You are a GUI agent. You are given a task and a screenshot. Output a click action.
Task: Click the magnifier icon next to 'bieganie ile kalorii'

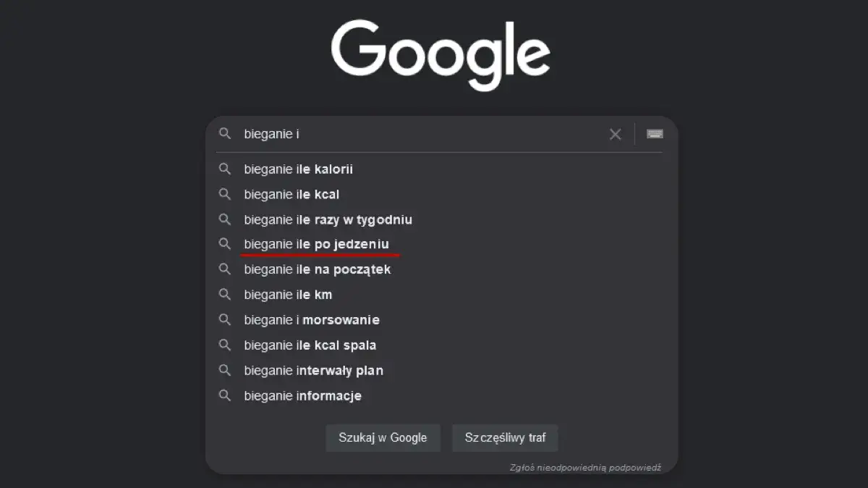(x=225, y=169)
